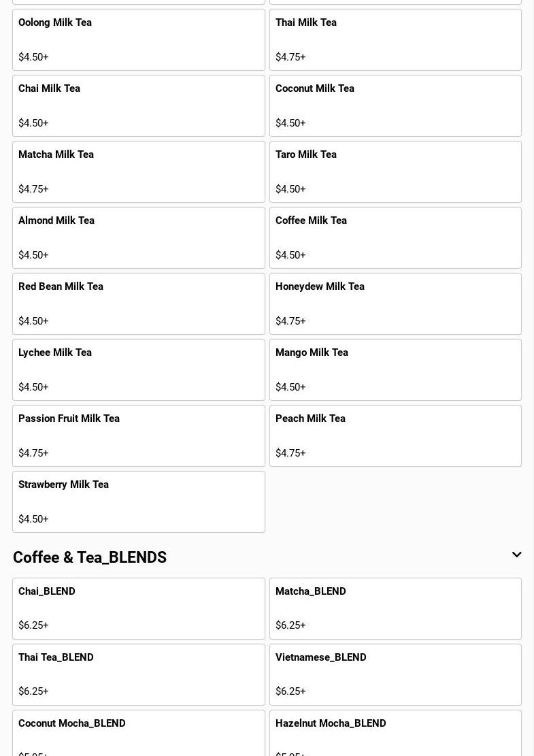The height and width of the screenshot is (756, 534).
Task: Open the Chai_BLEND item
Action: tap(138, 608)
